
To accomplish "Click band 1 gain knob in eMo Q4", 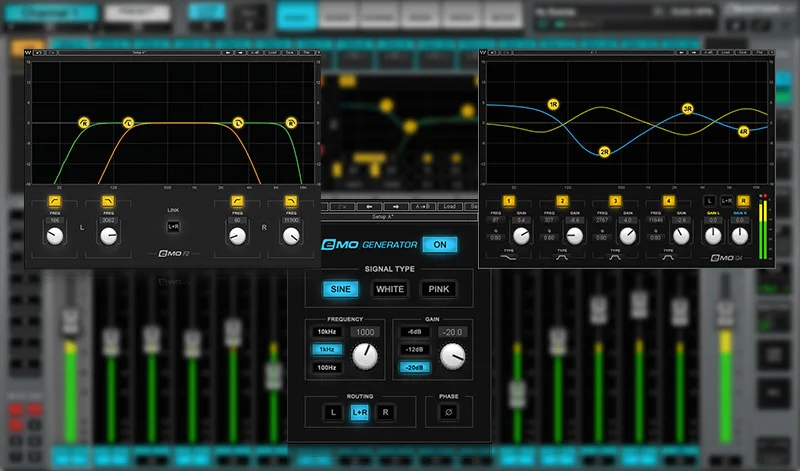I will click(521, 236).
